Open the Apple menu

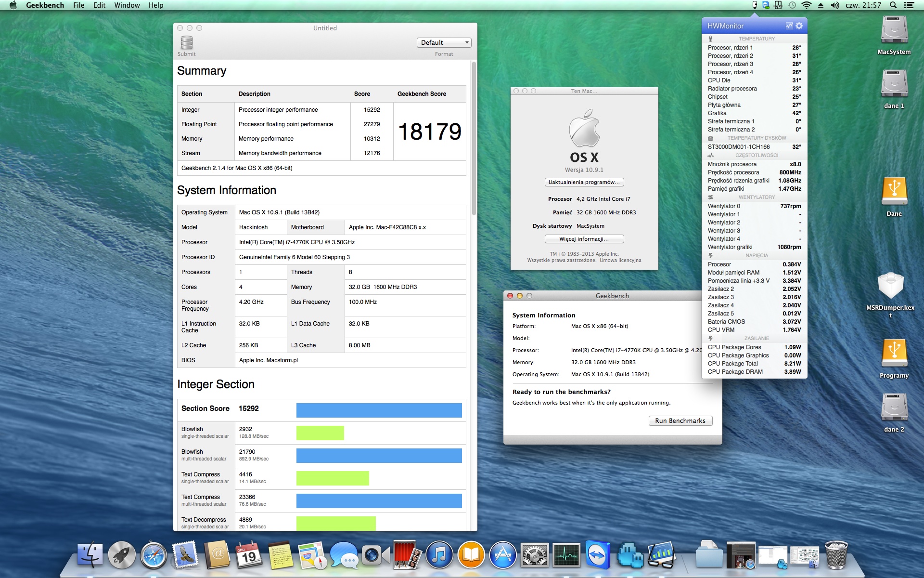pyautogui.click(x=13, y=5)
